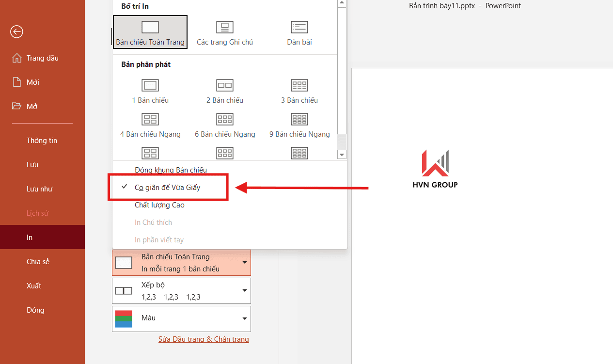This screenshot has width=613, height=364.
Task: Click the back arrow icon
Action: (x=16, y=32)
